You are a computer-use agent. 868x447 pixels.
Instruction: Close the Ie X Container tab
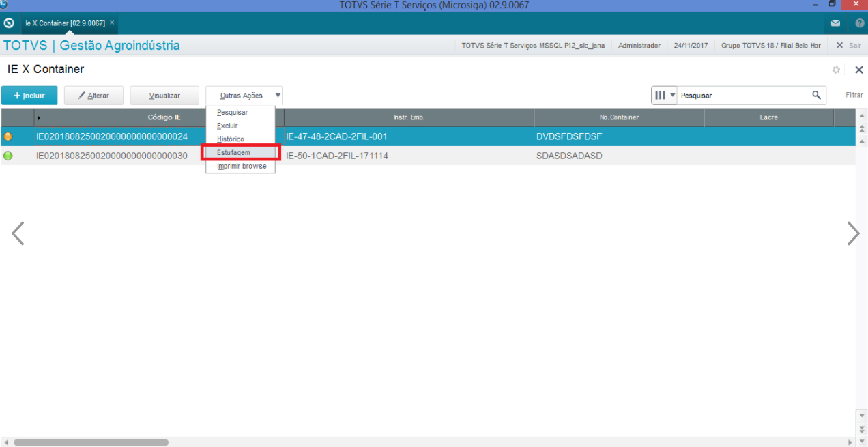[112, 23]
